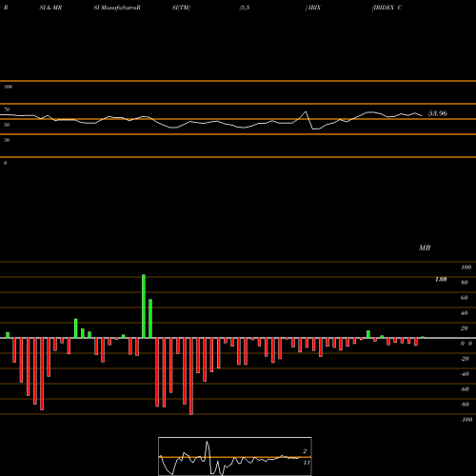Click the 80 axis label of histogram

tap(465, 283)
